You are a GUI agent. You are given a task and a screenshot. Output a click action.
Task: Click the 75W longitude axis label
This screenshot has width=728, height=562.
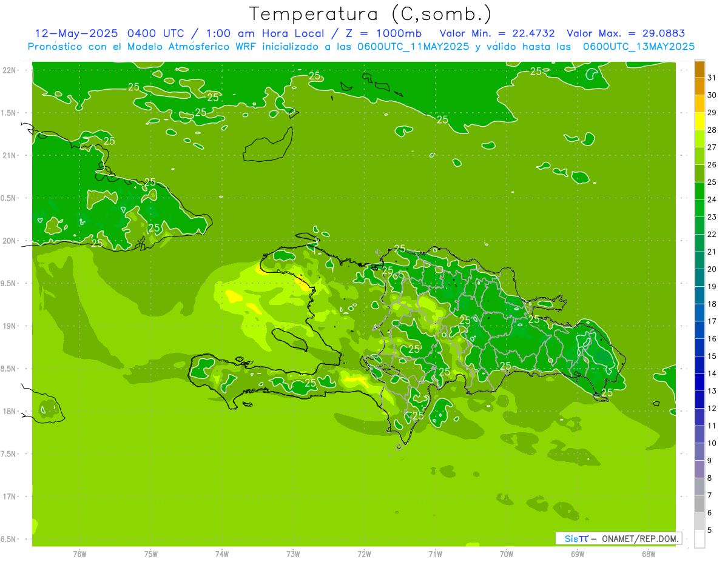coord(151,554)
